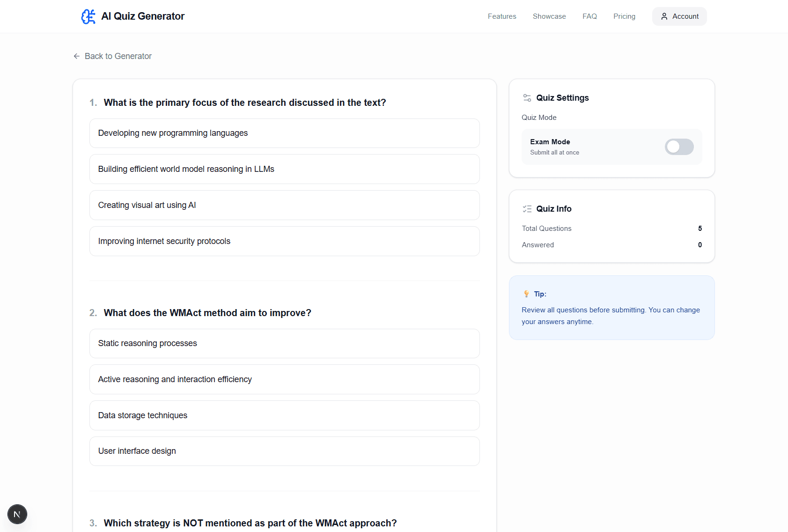Choose 'Improving internet security protocols'
This screenshot has height=532, width=788.
(x=284, y=241)
